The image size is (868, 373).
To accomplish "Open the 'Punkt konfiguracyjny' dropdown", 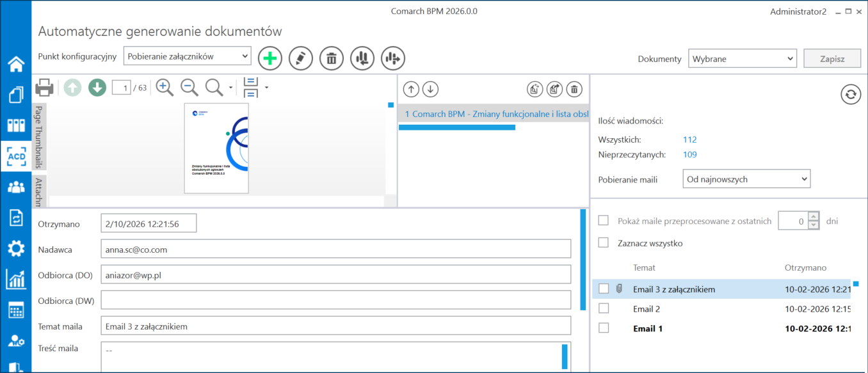I will (187, 56).
